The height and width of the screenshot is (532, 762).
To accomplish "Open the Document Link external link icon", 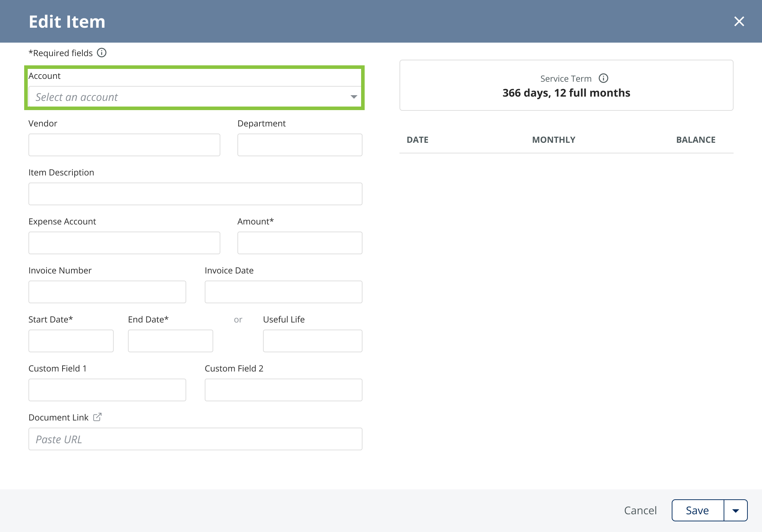I will tap(97, 417).
